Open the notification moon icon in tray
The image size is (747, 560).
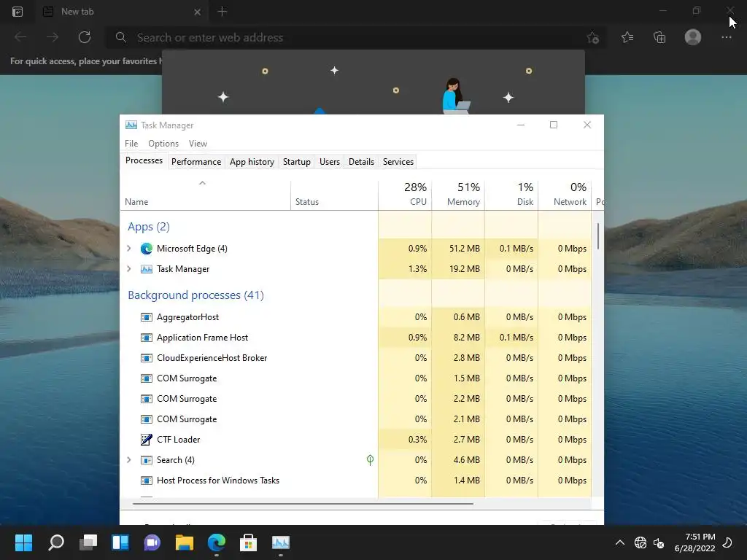727,542
